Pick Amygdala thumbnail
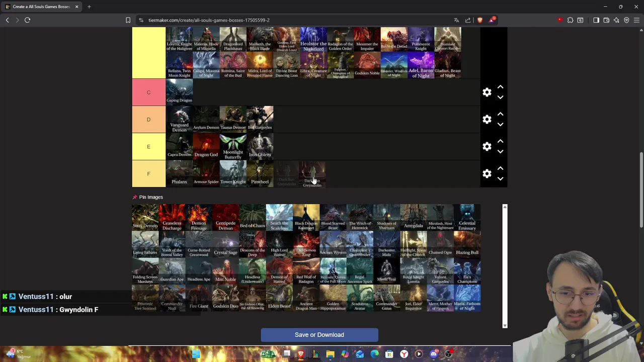This screenshot has height=362, width=644. [x=414, y=217]
